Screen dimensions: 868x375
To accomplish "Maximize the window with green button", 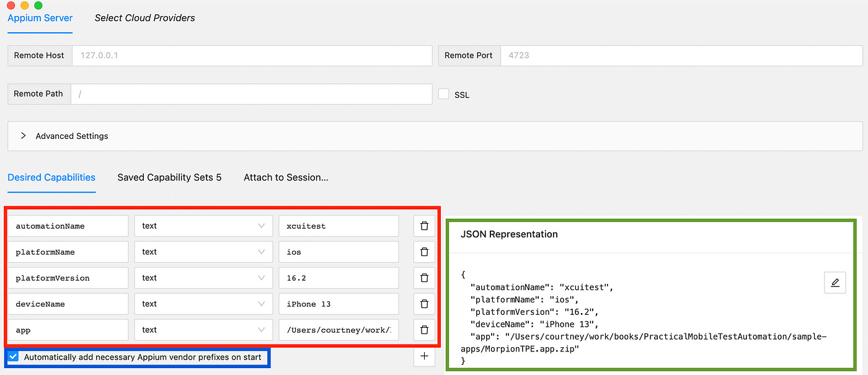I will point(38,5).
